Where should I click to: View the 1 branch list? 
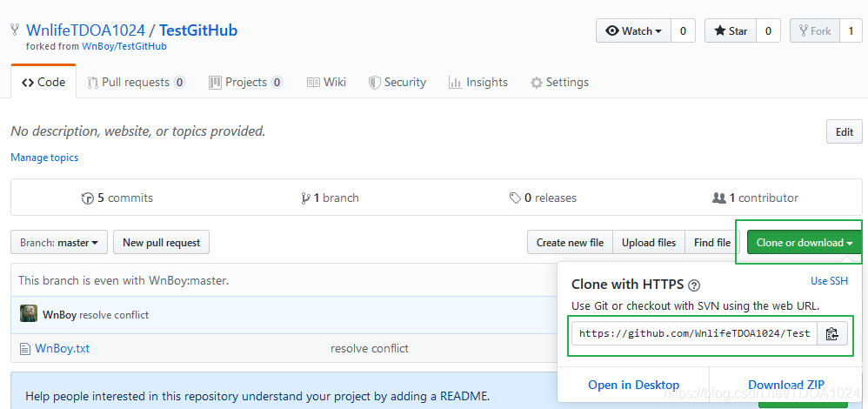pyautogui.click(x=330, y=198)
